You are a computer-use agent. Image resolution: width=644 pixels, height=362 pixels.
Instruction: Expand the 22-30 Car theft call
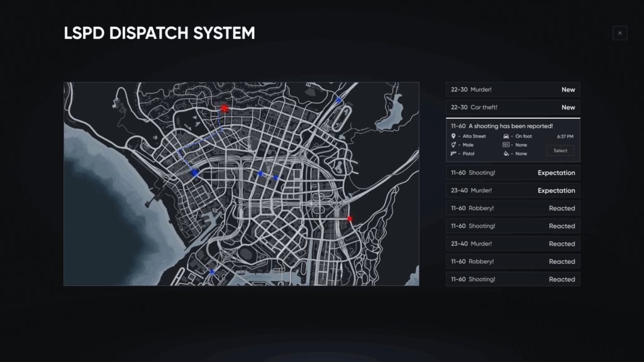click(513, 107)
